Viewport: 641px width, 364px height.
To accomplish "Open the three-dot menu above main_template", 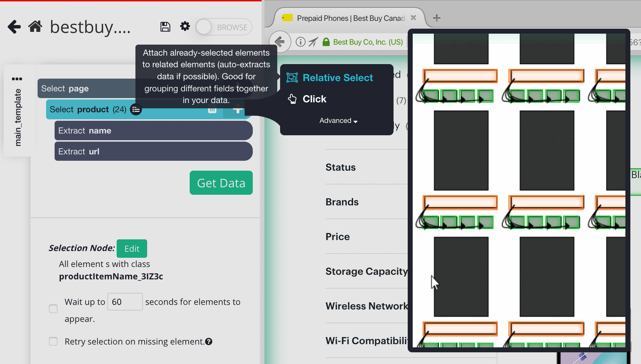I will click(17, 79).
